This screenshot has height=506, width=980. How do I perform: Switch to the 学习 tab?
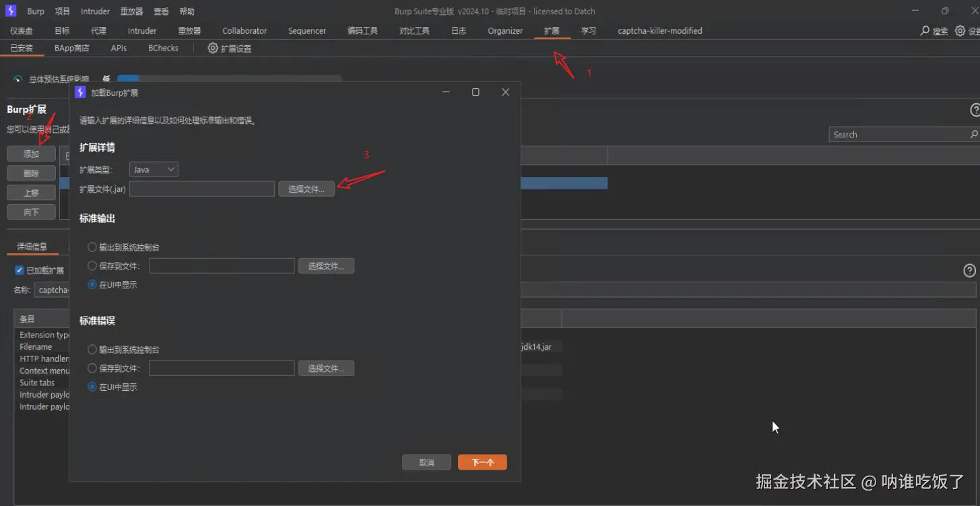tap(589, 31)
